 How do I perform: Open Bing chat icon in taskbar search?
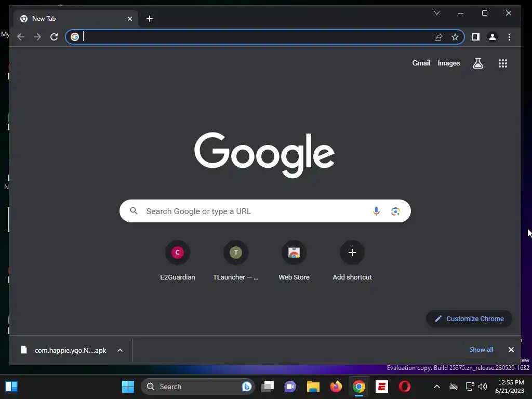point(247,387)
